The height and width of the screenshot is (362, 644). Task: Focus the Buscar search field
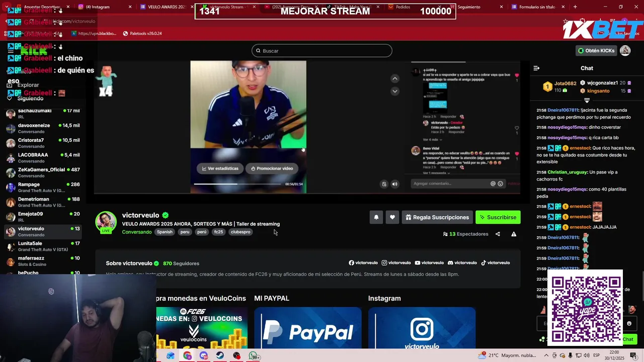[322, 51]
